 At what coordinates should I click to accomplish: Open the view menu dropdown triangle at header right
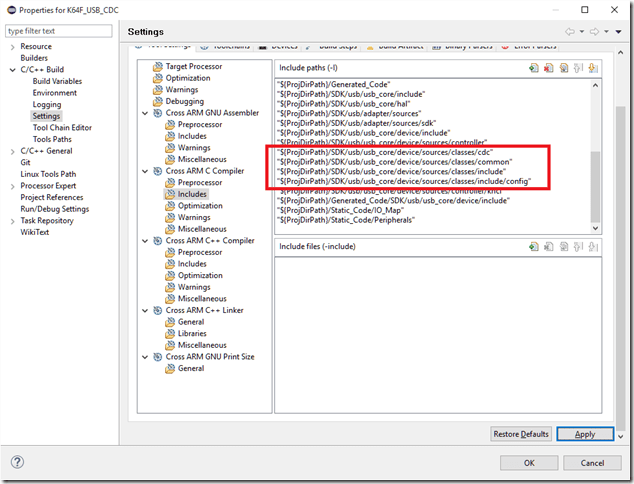pyautogui.click(x=619, y=32)
